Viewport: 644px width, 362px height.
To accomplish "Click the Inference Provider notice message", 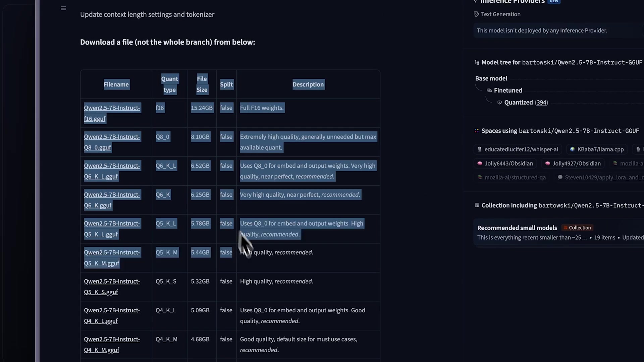I will 542,31.
